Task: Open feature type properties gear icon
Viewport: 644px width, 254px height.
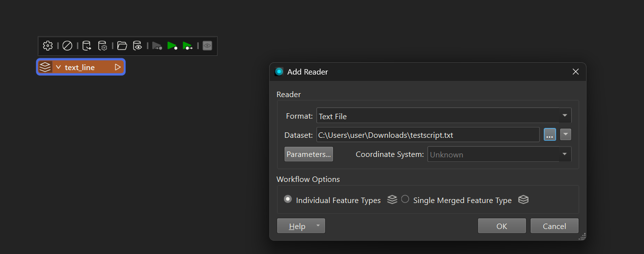Action: [48, 46]
